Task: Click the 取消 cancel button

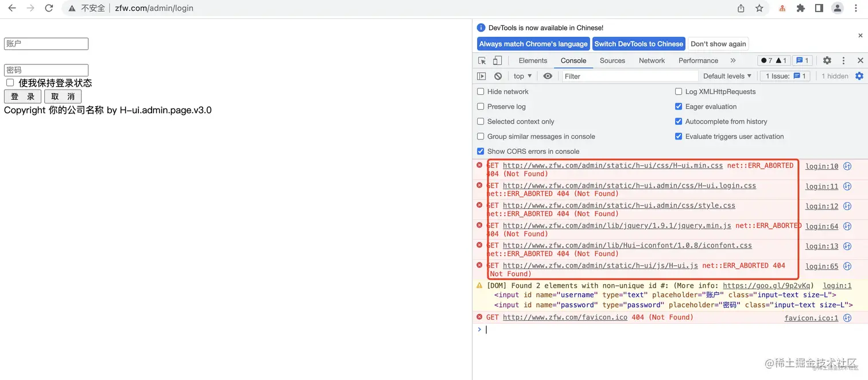Action: click(63, 96)
